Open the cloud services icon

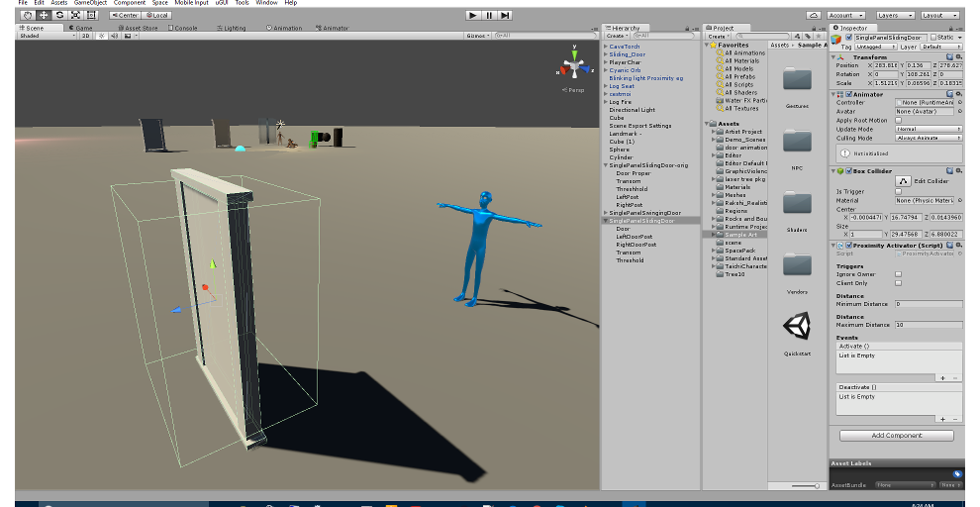[813, 15]
